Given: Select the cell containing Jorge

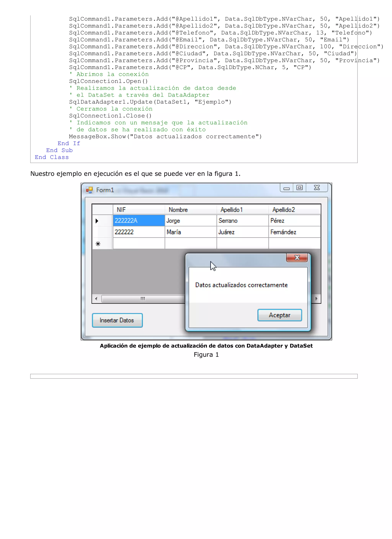Looking at the screenshot, I should (191, 221).
